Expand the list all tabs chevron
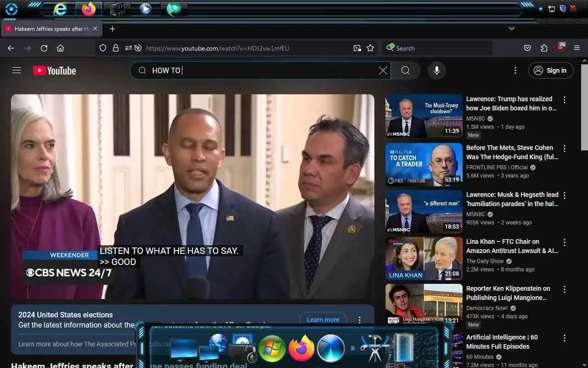Image resolution: width=588 pixels, height=368 pixels. pyautogui.click(x=511, y=29)
